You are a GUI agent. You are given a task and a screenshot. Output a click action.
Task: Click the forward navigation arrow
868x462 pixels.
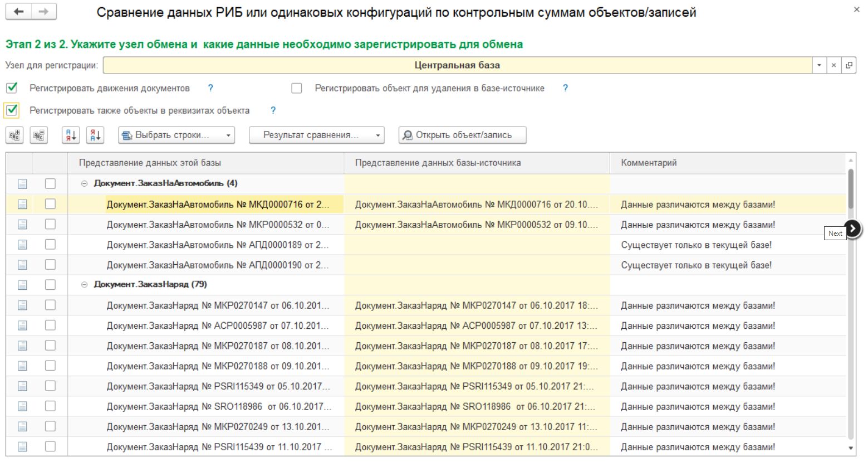(x=44, y=12)
